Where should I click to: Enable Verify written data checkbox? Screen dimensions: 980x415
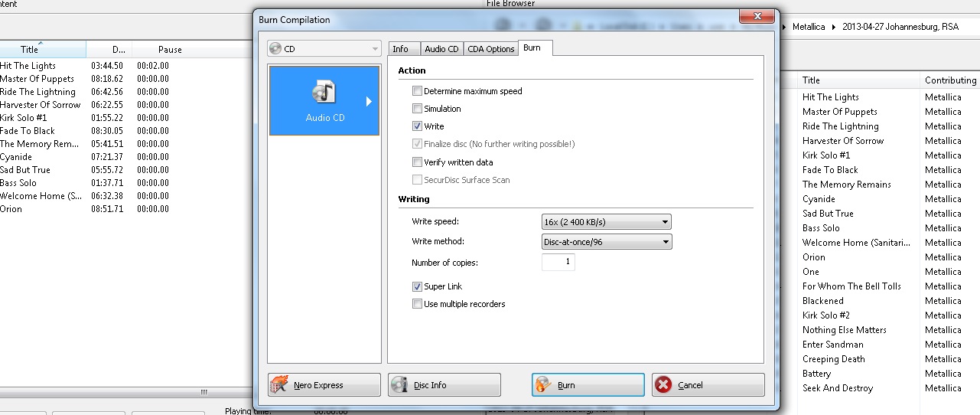tap(417, 162)
